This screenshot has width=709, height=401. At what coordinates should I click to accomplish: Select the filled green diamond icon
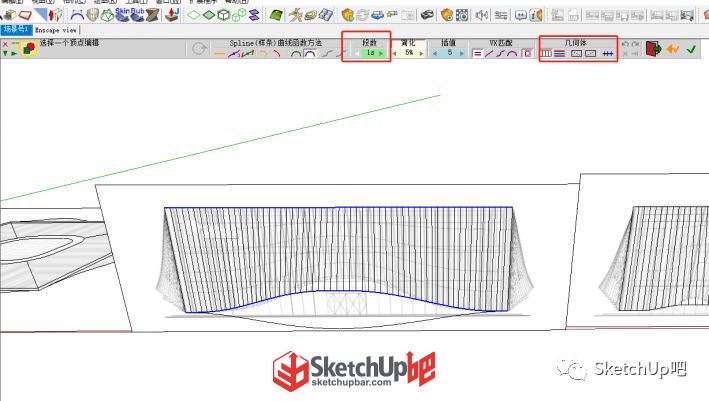click(209, 15)
